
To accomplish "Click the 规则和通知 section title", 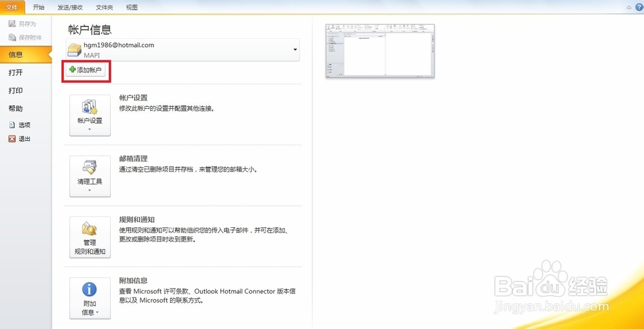I will pos(137,220).
